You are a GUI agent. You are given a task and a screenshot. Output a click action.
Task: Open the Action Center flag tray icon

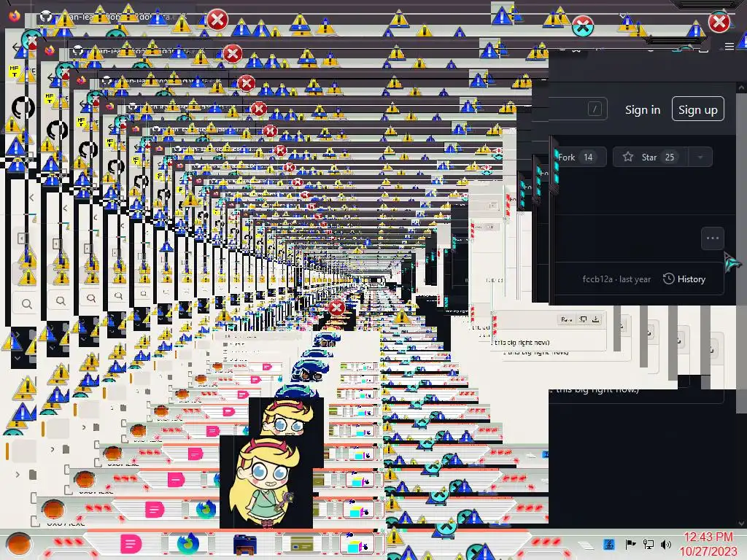(630, 544)
